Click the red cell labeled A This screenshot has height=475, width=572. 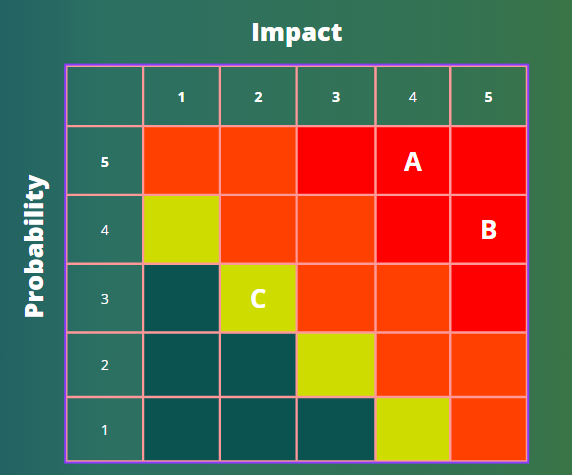413,161
